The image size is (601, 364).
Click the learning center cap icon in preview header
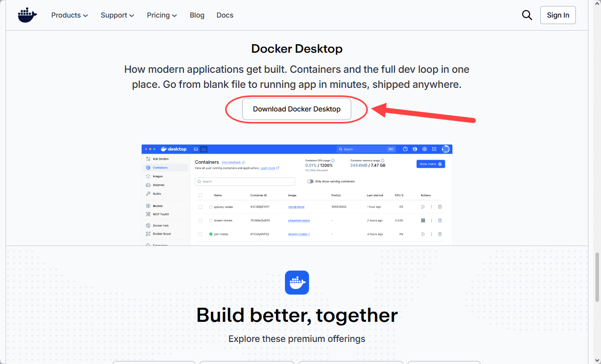pos(415,149)
